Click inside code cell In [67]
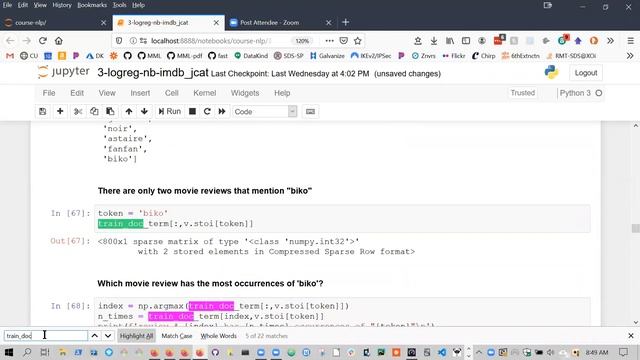This screenshot has width=640, height=360. point(342,218)
